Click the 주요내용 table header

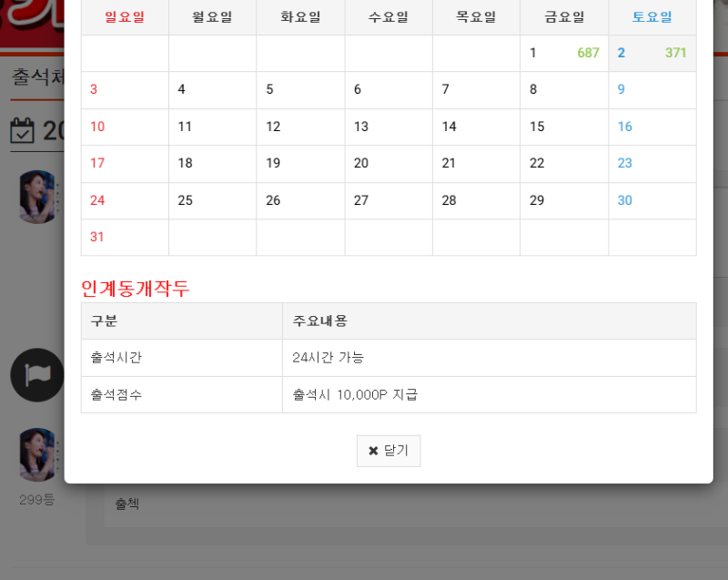[490, 321]
